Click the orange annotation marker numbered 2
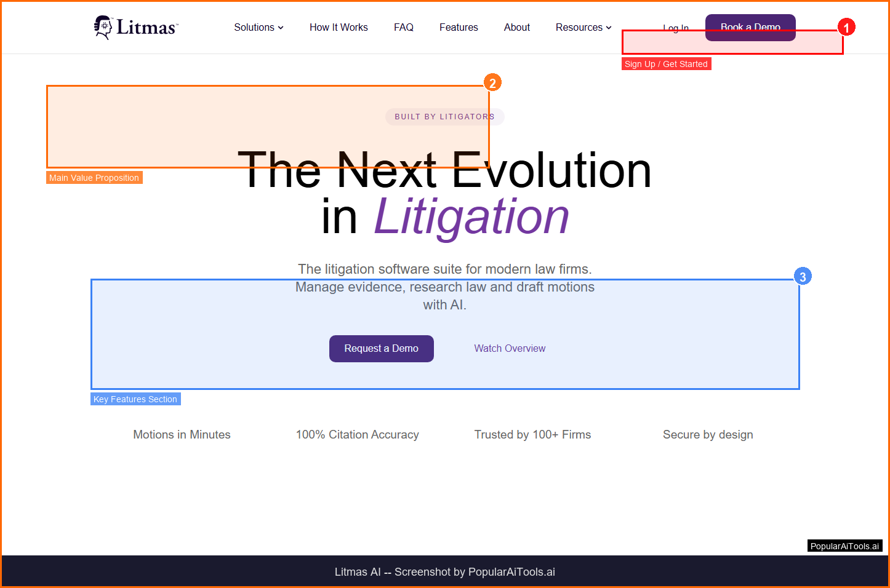 tap(492, 82)
